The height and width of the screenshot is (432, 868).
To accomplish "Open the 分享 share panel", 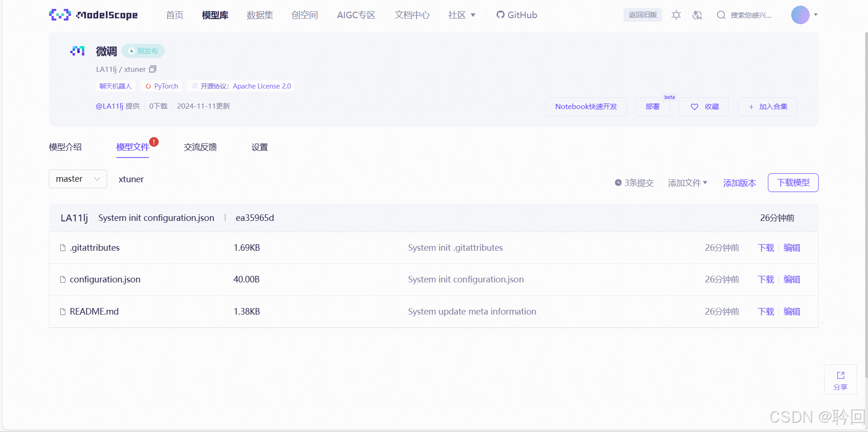I will coord(840,380).
